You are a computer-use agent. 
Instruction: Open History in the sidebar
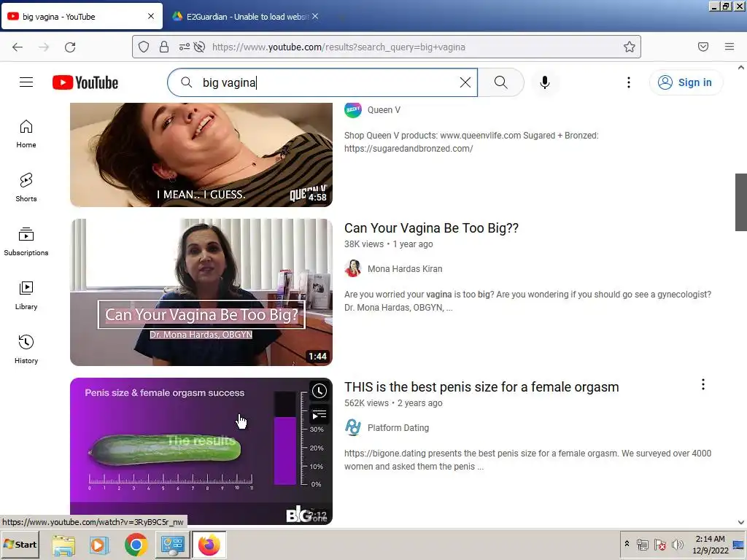coord(26,349)
